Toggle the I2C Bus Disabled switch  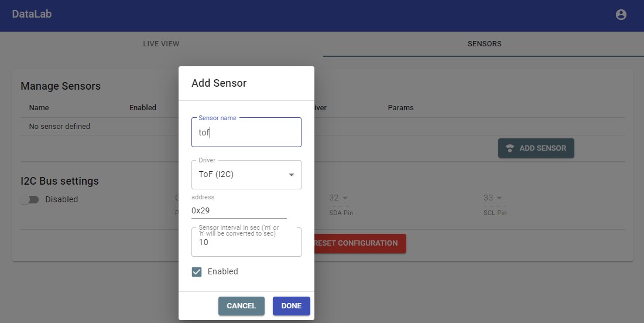(x=29, y=200)
